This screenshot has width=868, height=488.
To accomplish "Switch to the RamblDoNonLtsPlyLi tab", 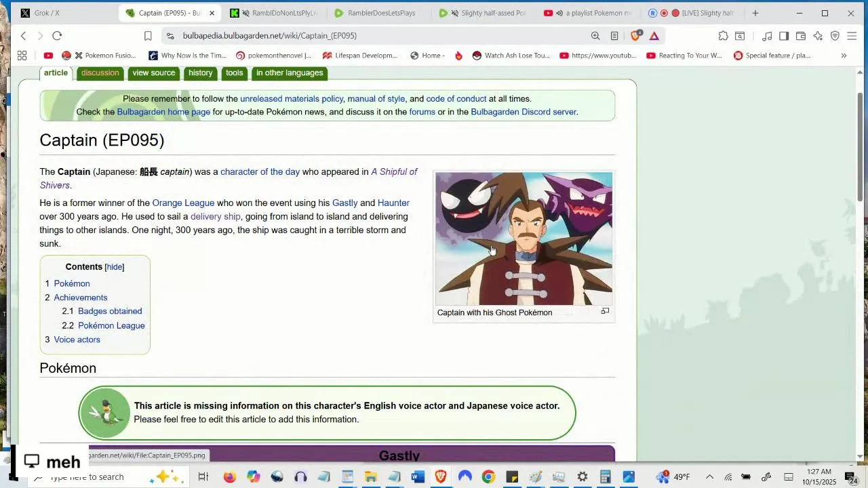I will 275,13.
